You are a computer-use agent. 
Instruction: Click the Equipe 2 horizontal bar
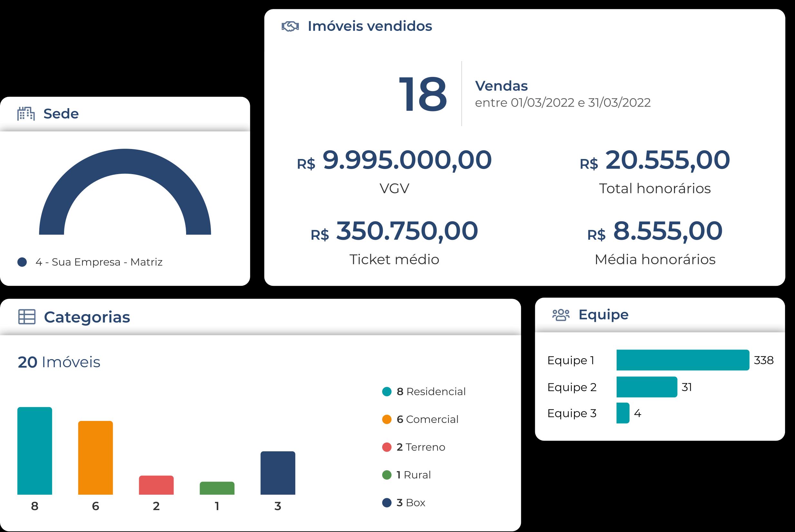[x=647, y=387]
